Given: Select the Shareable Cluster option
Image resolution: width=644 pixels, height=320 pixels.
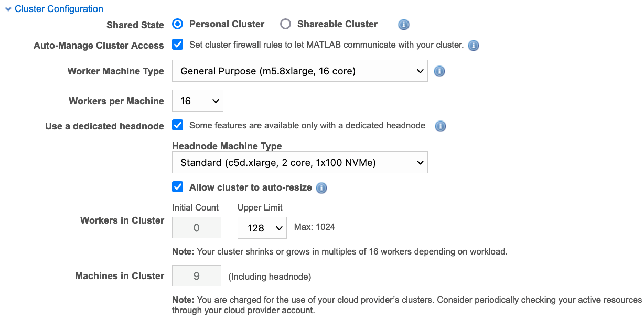Looking at the screenshot, I should click(x=285, y=24).
